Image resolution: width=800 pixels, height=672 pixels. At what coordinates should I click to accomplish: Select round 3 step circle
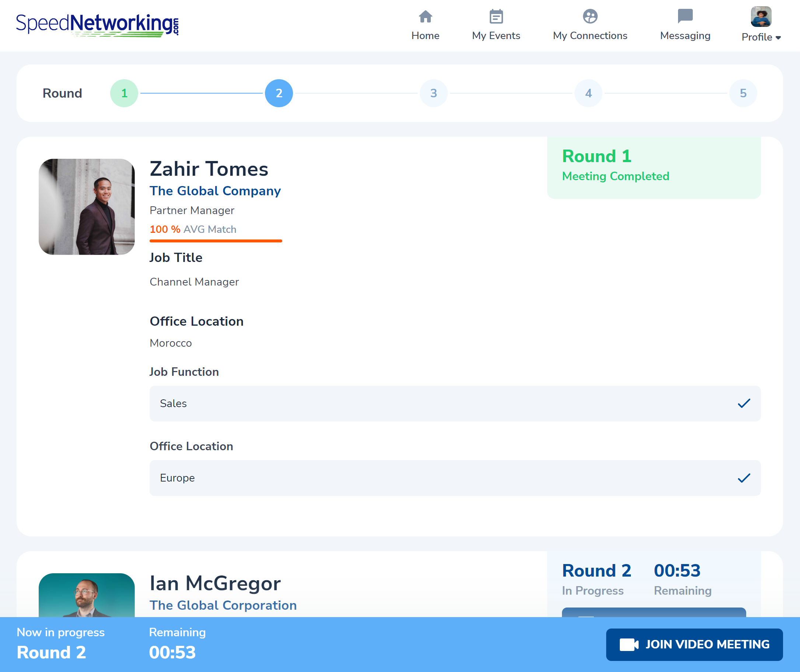433,93
